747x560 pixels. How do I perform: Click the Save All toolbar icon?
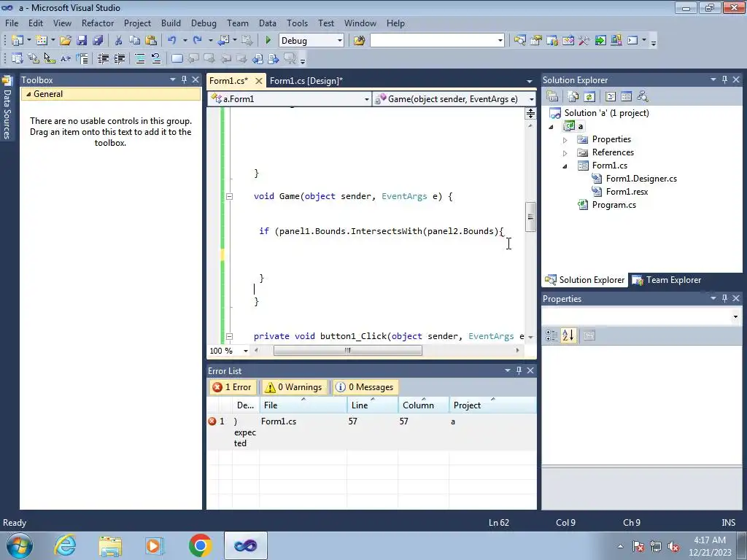pyautogui.click(x=98, y=41)
